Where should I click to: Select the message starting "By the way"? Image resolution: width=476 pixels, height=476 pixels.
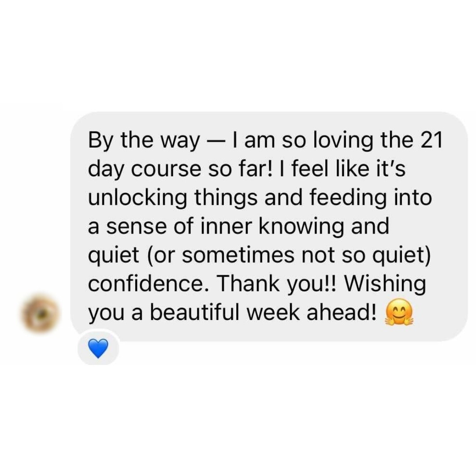click(269, 227)
